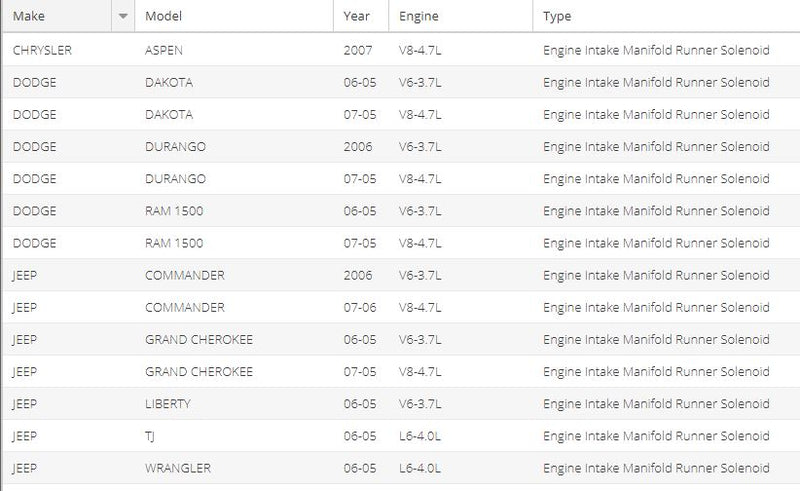
Task: Sort by the Engine column header
Action: click(418, 16)
